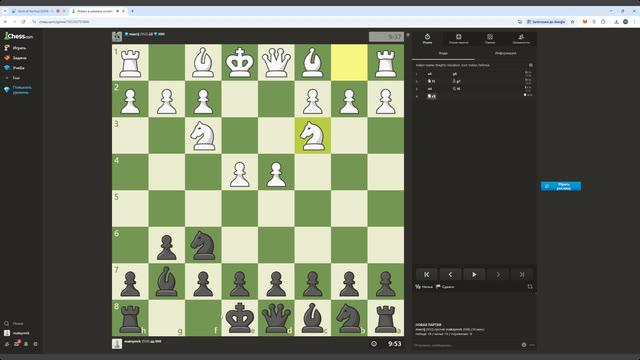Click the white knight on highlighted c3
Viewport: 640px width, 360px height.
coord(313,136)
